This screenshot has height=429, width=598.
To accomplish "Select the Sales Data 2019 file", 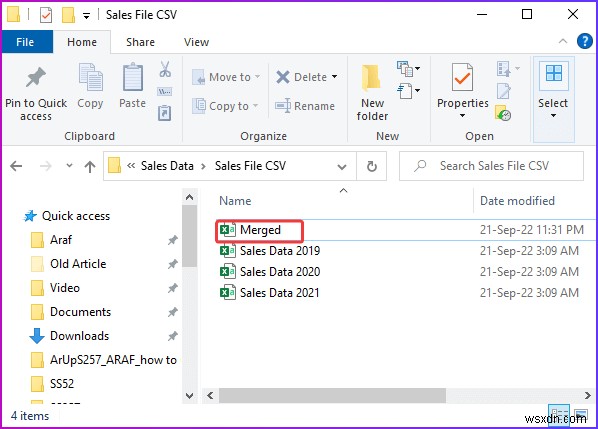I will click(x=270, y=251).
